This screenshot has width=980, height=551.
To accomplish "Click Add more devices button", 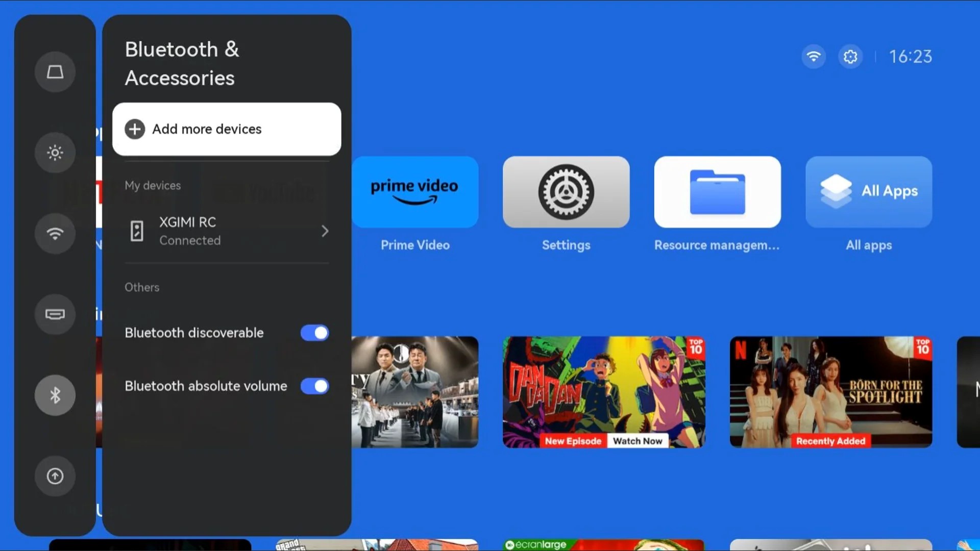I will pyautogui.click(x=227, y=129).
